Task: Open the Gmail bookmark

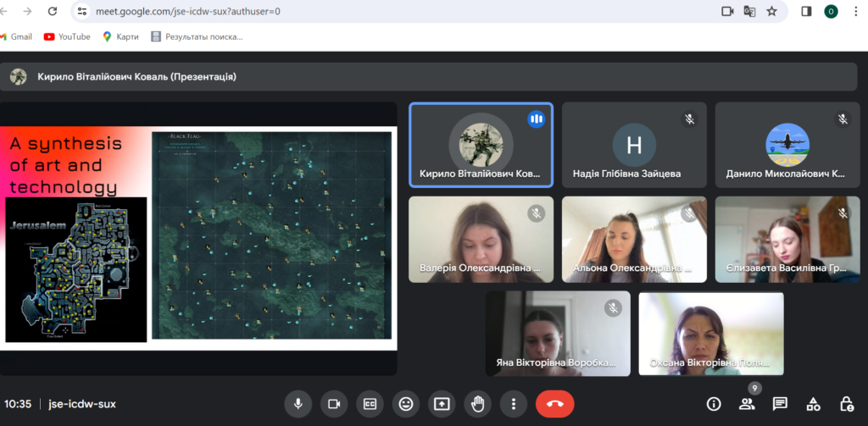Action: [16, 36]
